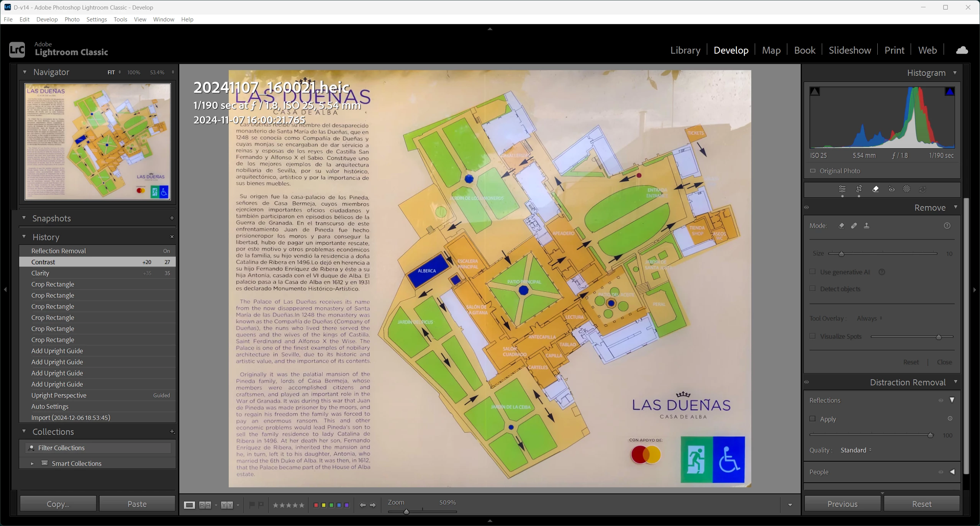The image size is (980, 526).
Task: Toggle Reflections visibility eye icon
Action: tap(941, 400)
